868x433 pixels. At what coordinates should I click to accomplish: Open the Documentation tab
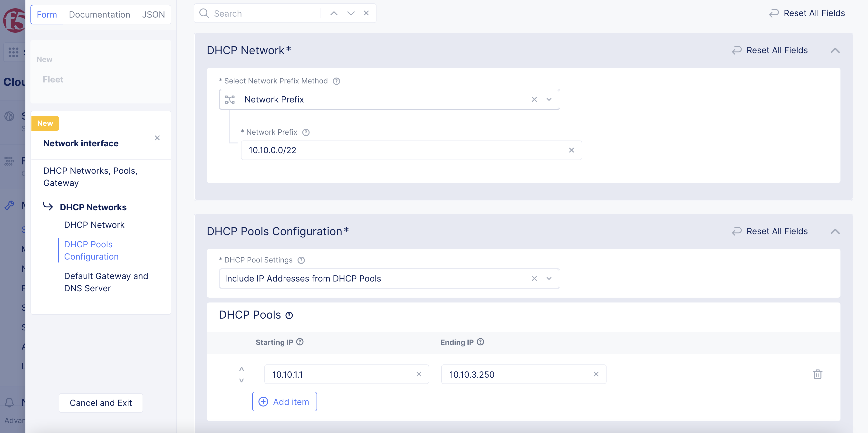coord(99,14)
